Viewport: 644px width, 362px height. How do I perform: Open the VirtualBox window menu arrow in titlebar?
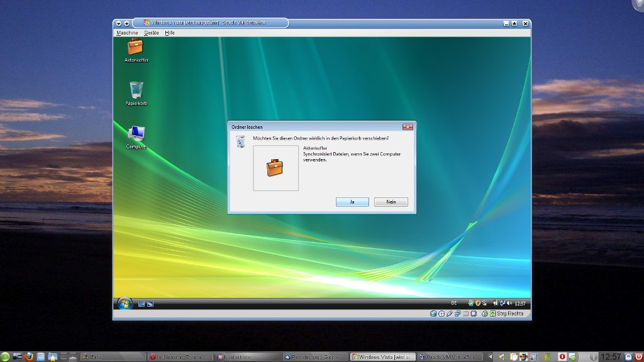coord(119,23)
